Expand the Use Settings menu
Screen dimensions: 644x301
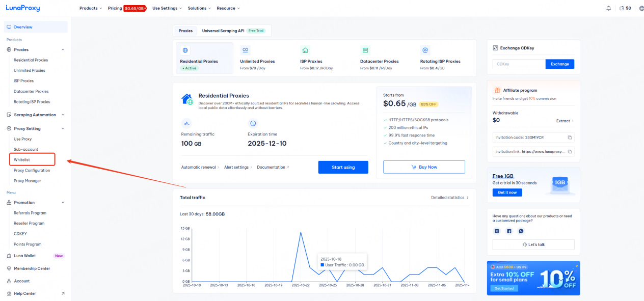click(167, 8)
